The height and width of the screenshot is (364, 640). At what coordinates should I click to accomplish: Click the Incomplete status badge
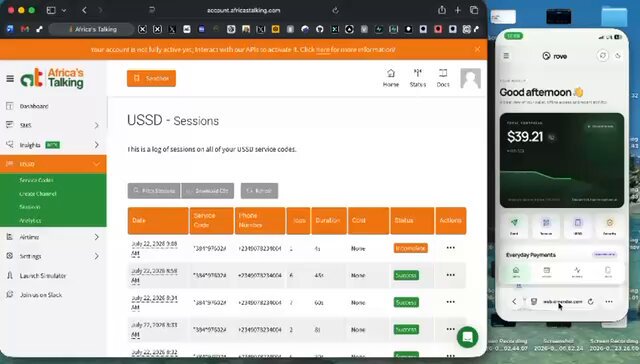[411, 248]
